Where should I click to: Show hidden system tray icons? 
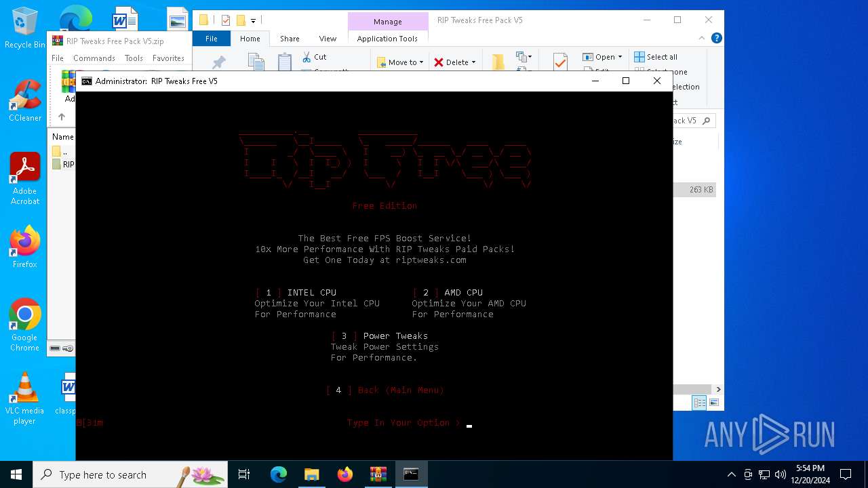tap(731, 474)
